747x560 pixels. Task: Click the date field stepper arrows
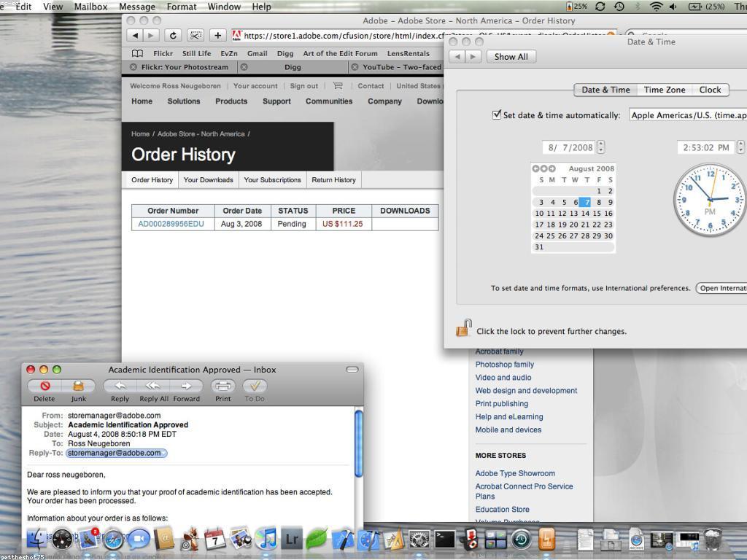tap(600, 147)
